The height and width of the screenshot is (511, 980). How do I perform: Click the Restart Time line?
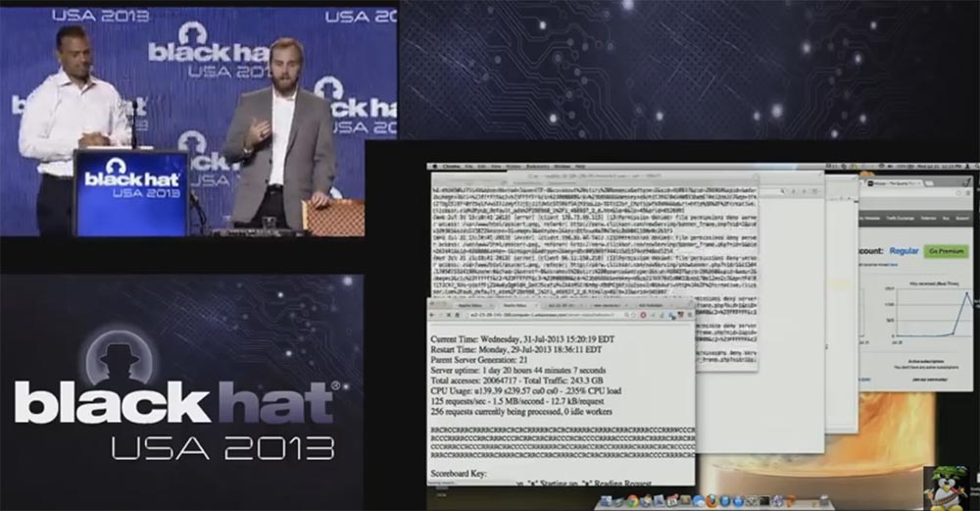(516, 350)
